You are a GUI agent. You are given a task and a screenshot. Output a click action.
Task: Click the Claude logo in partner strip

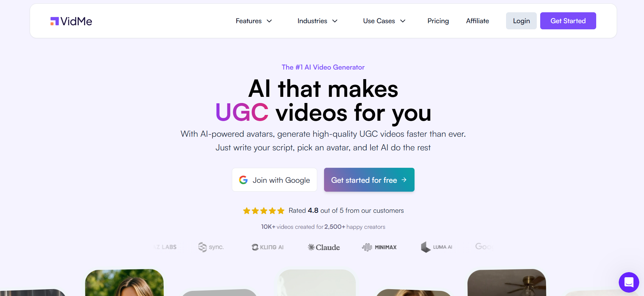pos(324,247)
